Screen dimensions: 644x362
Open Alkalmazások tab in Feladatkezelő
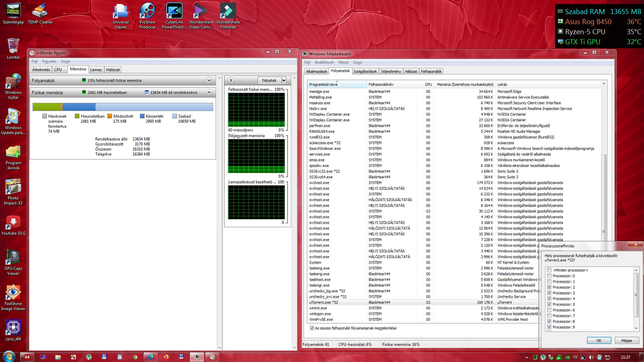tap(316, 71)
